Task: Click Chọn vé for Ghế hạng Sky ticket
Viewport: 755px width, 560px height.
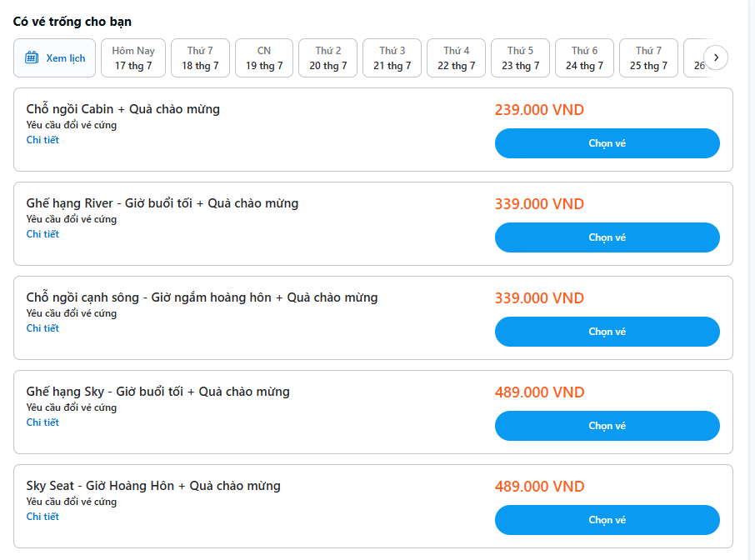Action: pyautogui.click(x=607, y=426)
